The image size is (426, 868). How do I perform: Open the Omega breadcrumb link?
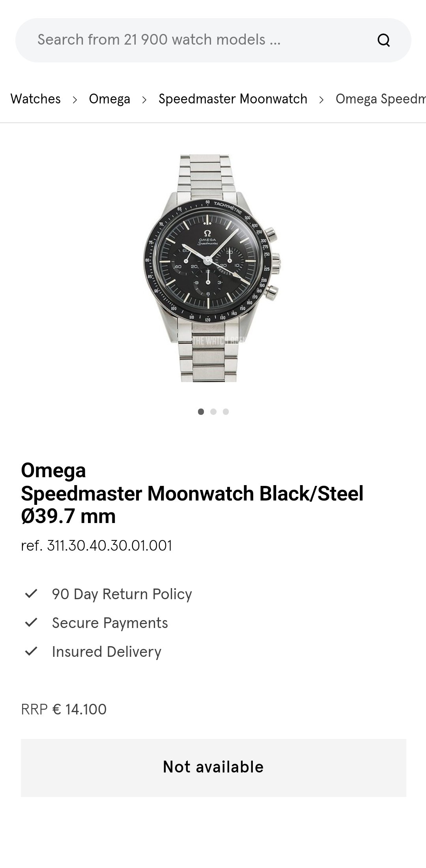(x=109, y=99)
